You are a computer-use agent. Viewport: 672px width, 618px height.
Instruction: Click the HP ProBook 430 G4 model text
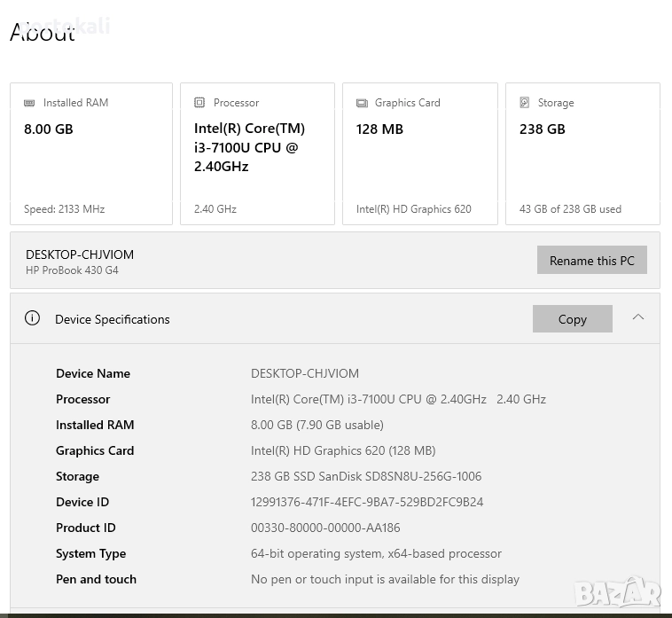point(72,270)
